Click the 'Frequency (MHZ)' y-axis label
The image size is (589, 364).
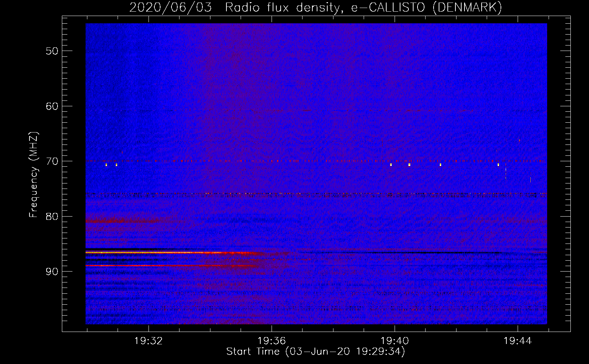coord(33,175)
